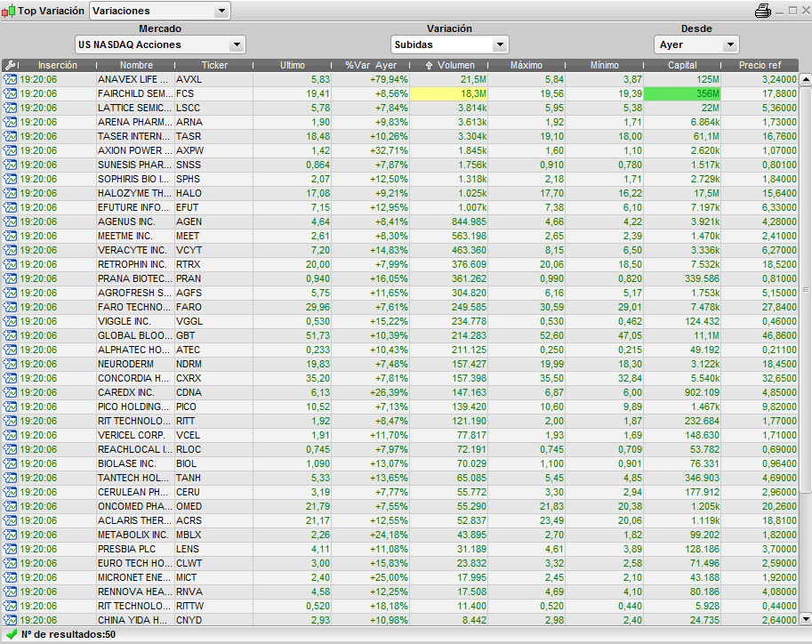Open chart icon for the AGENUS INC. row
812x644 pixels.
click(10, 221)
